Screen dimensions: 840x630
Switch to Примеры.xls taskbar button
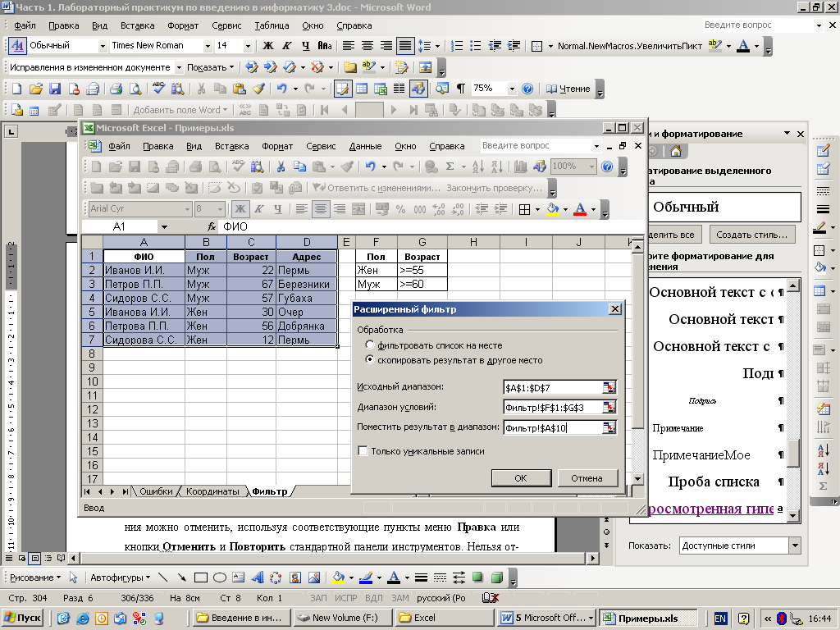tap(648, 618)
